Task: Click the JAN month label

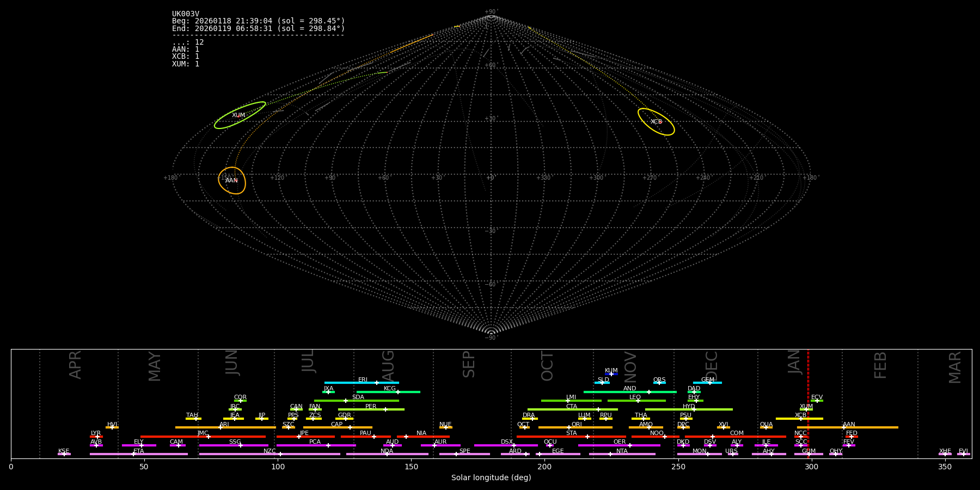Action: pyautogui.click(x=794, y=362)
